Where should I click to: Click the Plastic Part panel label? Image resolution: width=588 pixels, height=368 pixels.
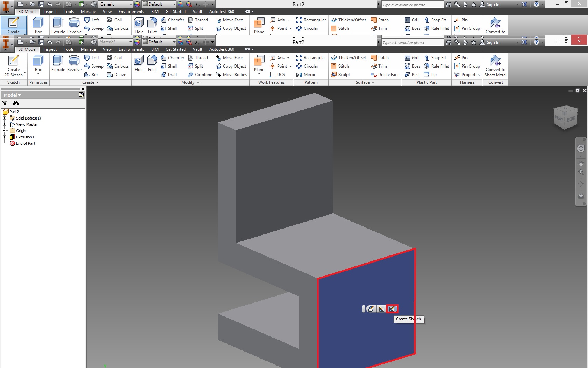tap(427, 82)
